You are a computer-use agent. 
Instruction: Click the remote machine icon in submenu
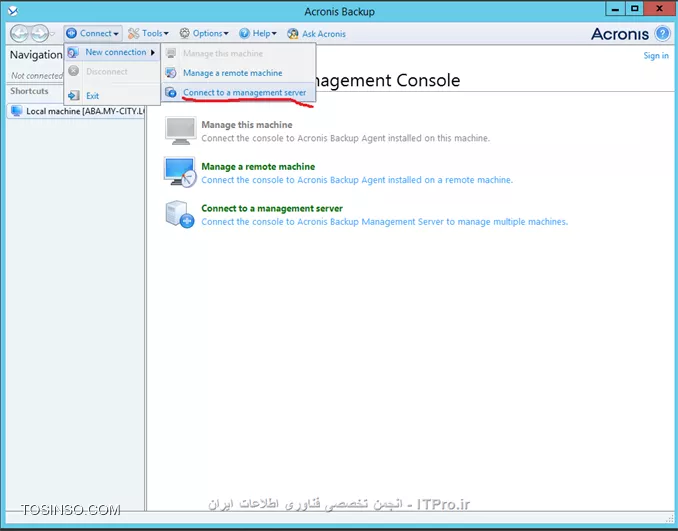pyautogui.click(x=171, y=73)
